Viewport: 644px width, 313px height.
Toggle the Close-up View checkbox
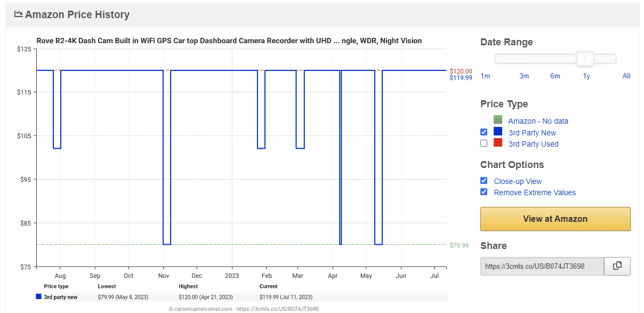(x=484, y=181)
